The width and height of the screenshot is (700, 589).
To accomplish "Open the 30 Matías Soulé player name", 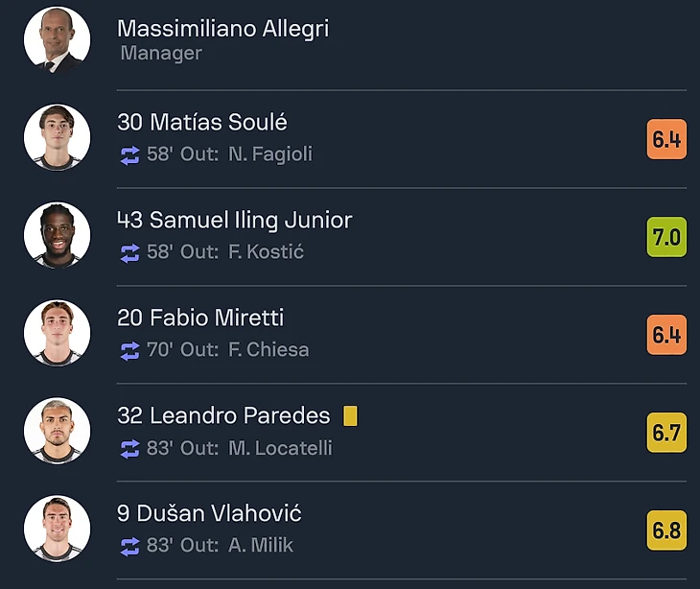I will pos(202,123).
